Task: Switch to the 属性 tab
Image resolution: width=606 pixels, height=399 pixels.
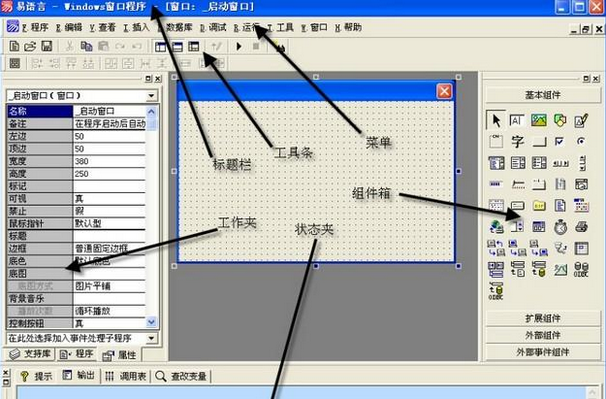Action: [x=119, y=355]
